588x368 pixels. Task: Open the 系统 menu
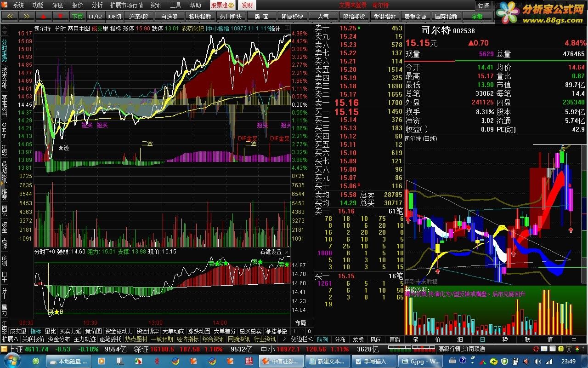pos(18,5)
